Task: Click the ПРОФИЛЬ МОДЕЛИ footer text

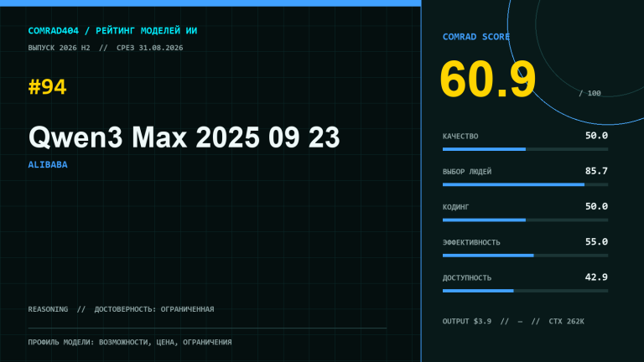Action: tap(130, 342)
